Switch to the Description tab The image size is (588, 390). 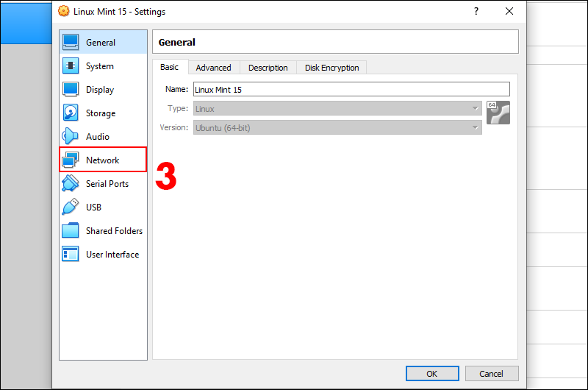click(268, 68)
